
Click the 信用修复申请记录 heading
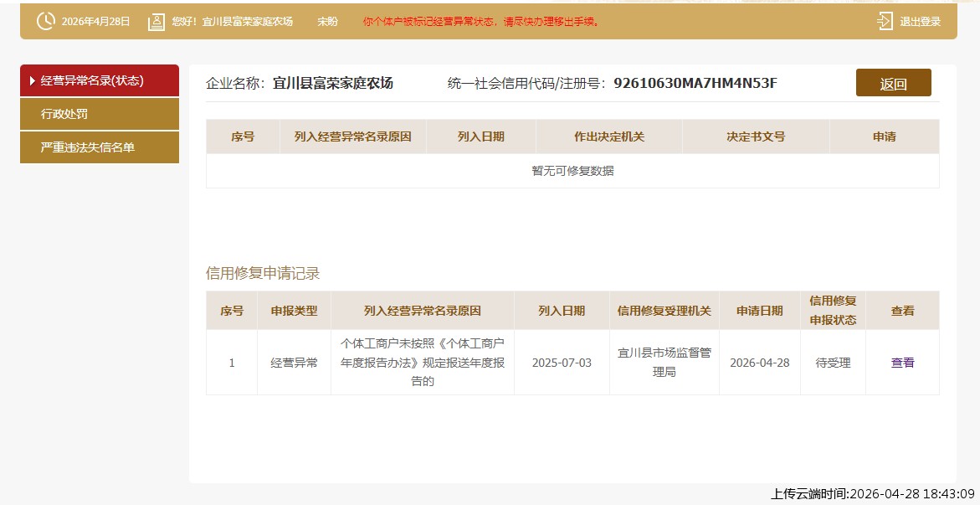(263, 273)
